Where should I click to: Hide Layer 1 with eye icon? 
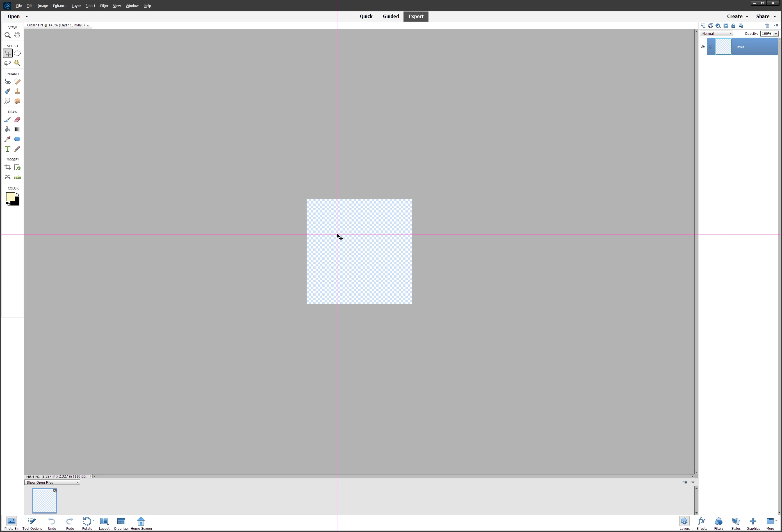click(703, 47)
